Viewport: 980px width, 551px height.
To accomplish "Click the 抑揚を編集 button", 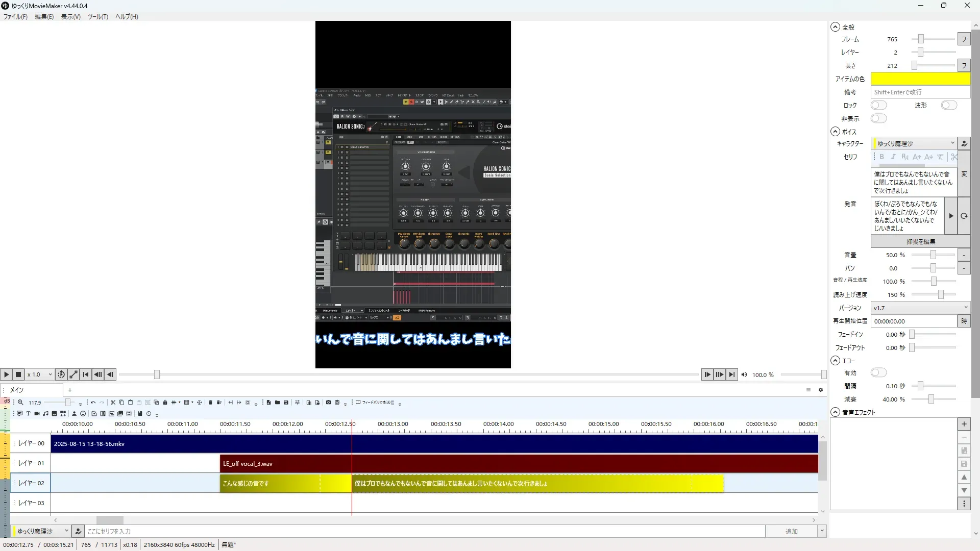I will pyautogui.click(x=920, y=241).
